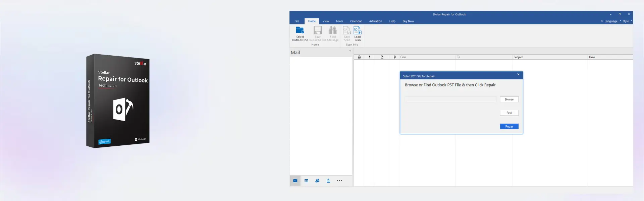The image size is (644, 201).
Task: Switch to the Tools ribbon tab
Action: click(x=339, y=21)
